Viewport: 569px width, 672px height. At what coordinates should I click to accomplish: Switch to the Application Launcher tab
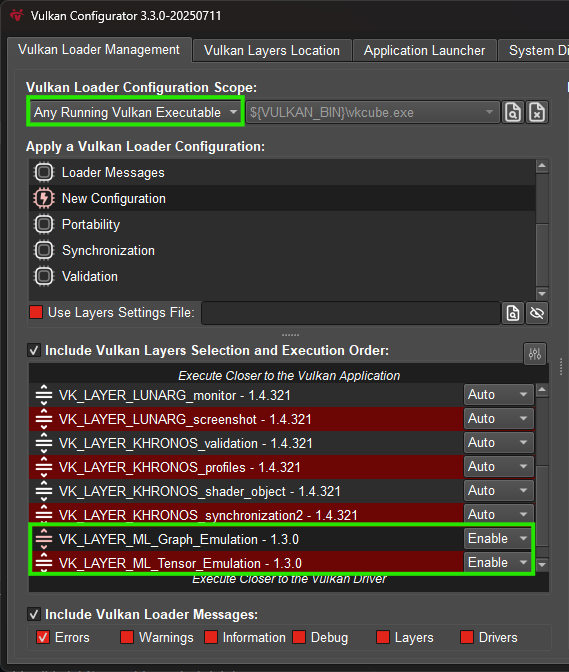424,51
